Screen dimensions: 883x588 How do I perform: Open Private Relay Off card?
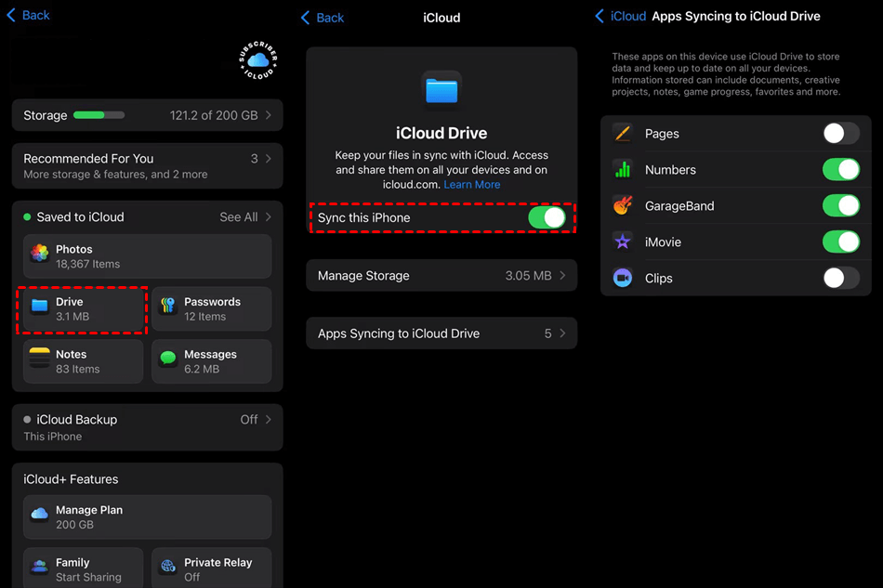click(212, 568)
